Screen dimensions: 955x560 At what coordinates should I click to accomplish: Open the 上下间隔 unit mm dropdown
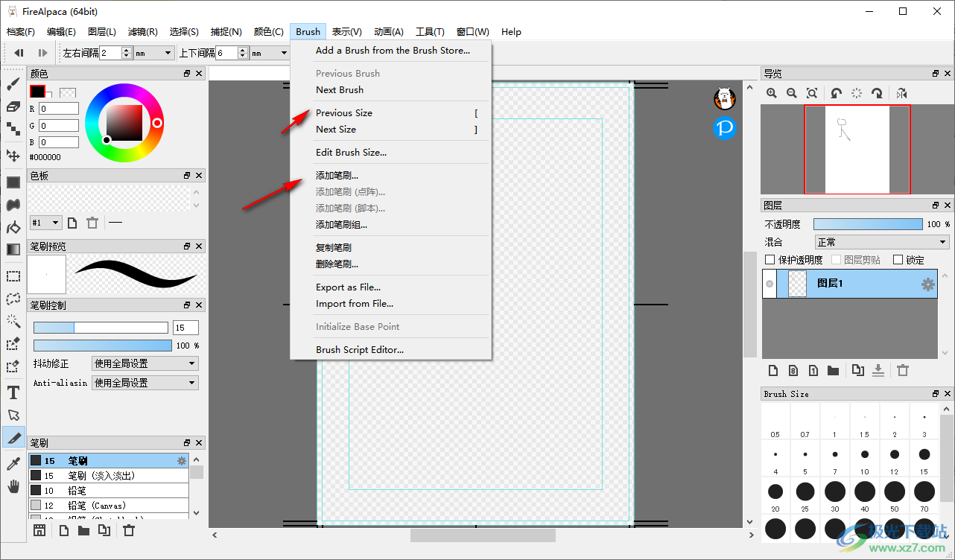(271, 53)
